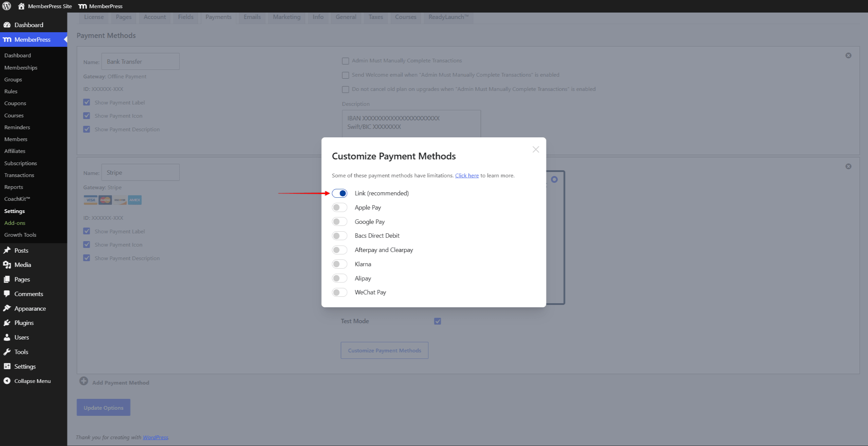Click the Bank Transfer name field

(x=141, y=61)
